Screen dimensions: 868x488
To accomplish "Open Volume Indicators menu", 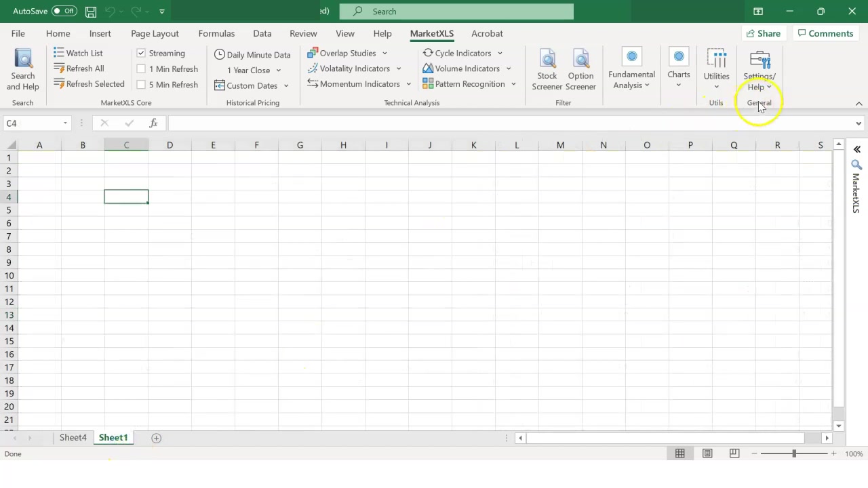I will [x=467, y=68].
